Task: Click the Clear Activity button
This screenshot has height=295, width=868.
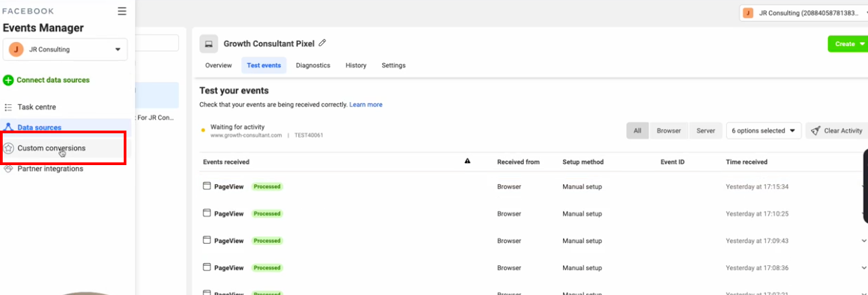Action: [x=837, y=131]
